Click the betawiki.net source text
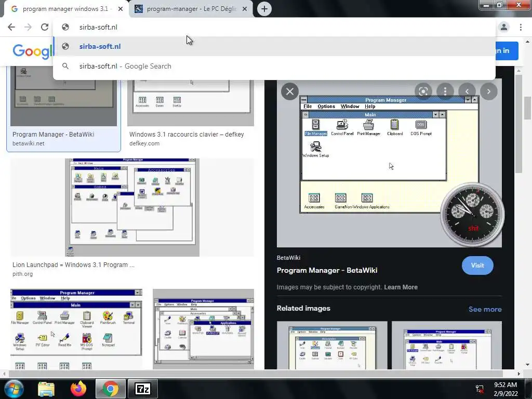532x399 pixels. [28, 143]
